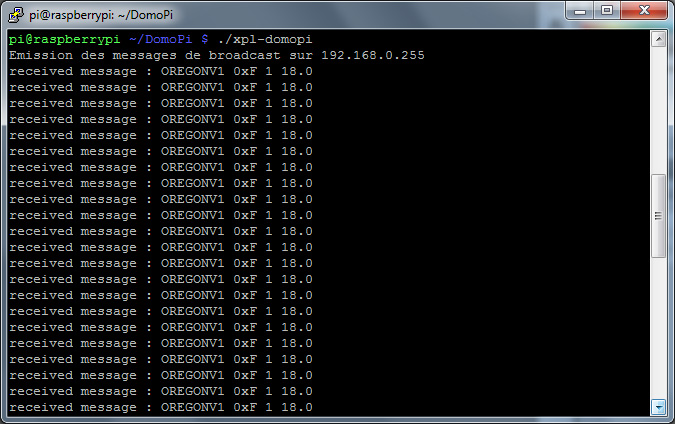Close the raspberrypi terminal window
The image size is (675, 424).
(644, 10)
